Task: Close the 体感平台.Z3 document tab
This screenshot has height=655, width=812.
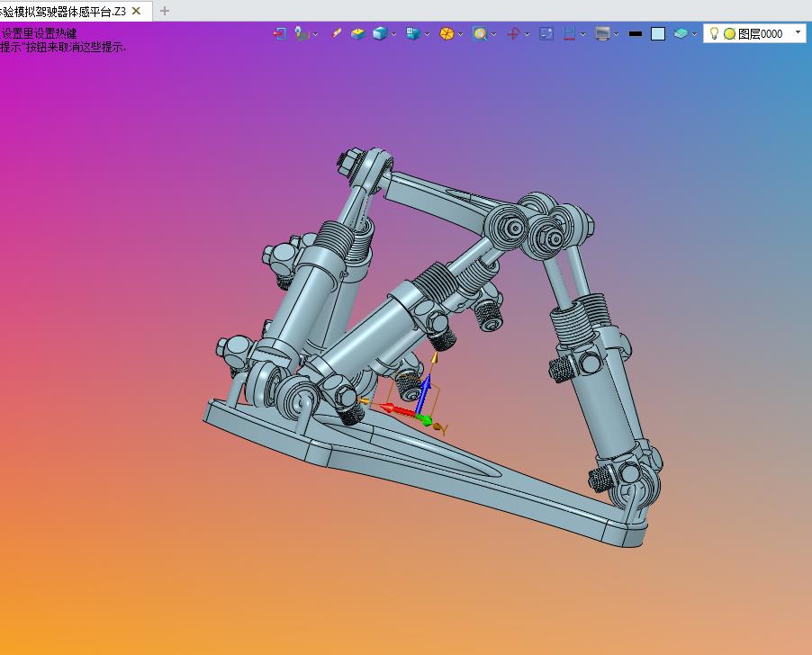Action: (x=136, y=11)
